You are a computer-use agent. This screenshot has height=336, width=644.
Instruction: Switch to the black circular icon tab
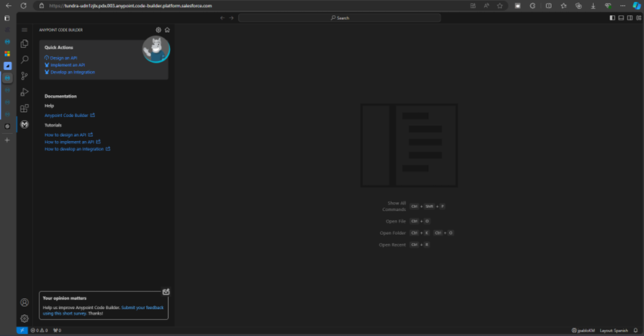click(x=7, y=127)
